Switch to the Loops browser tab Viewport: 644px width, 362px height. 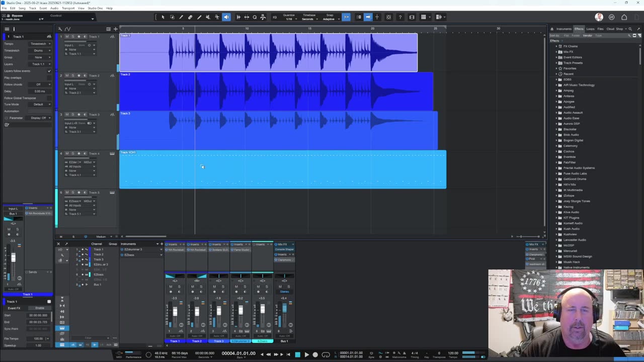pyautogui.click(x=591, y=29)
